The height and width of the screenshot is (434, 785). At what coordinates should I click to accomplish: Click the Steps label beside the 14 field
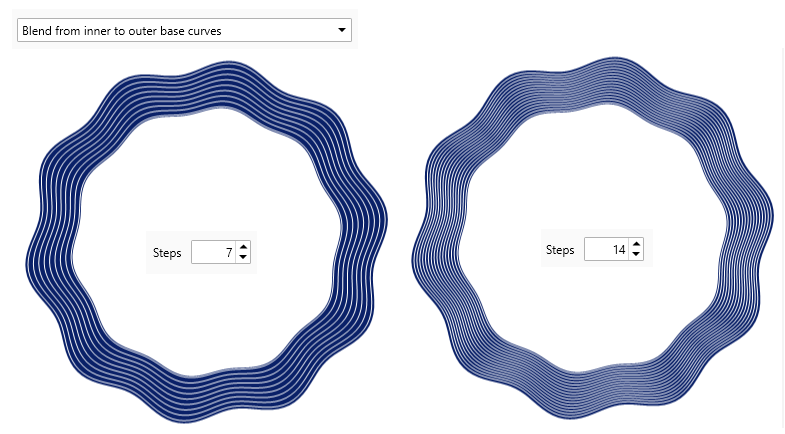pos(560,250)
